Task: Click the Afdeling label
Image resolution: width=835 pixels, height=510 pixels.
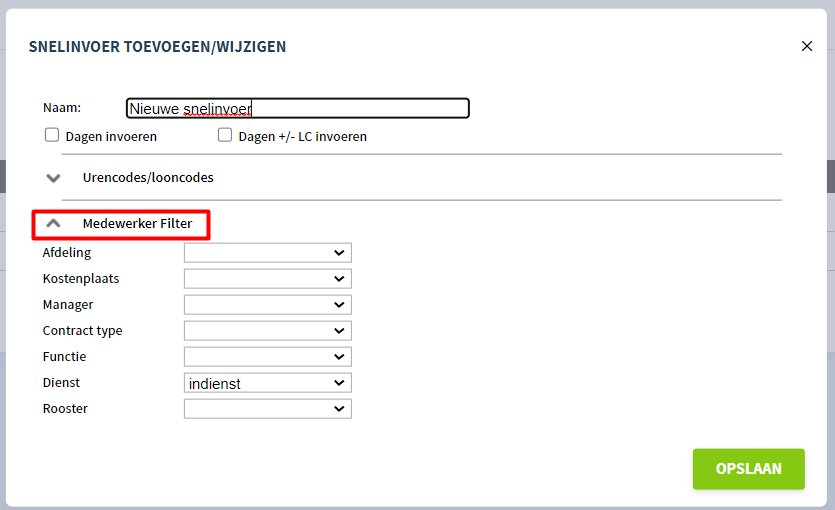Action: 67,252
